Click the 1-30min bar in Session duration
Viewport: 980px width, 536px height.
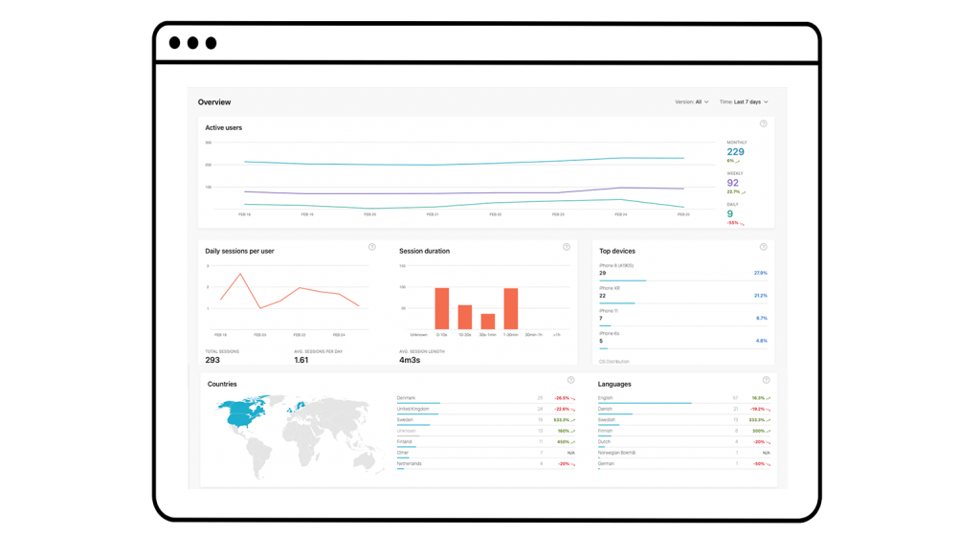click(x=510, y=308)
